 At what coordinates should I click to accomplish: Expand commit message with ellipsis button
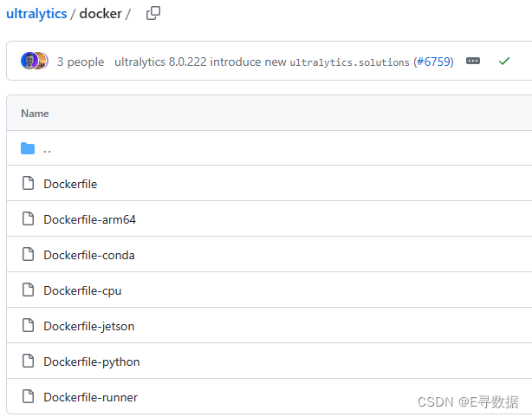[x=472, y=62]
